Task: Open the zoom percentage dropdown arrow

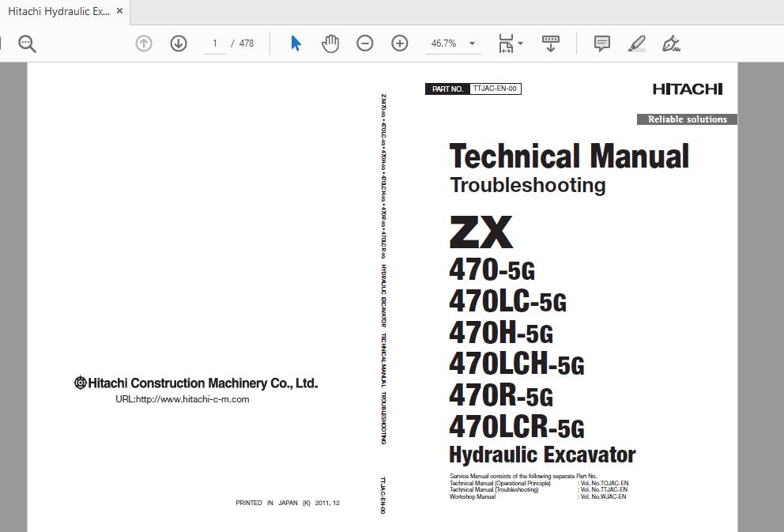Action: pos(472,43)
